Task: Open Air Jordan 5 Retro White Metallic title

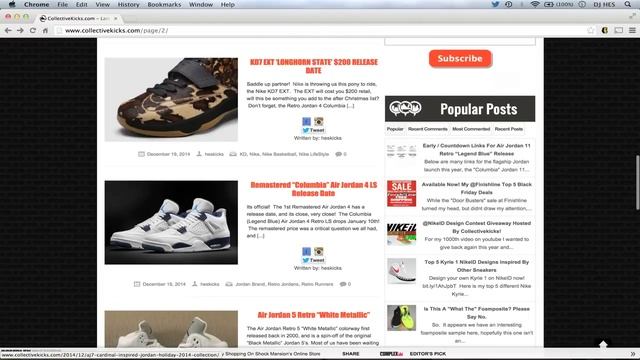Action: click(313, 315)
